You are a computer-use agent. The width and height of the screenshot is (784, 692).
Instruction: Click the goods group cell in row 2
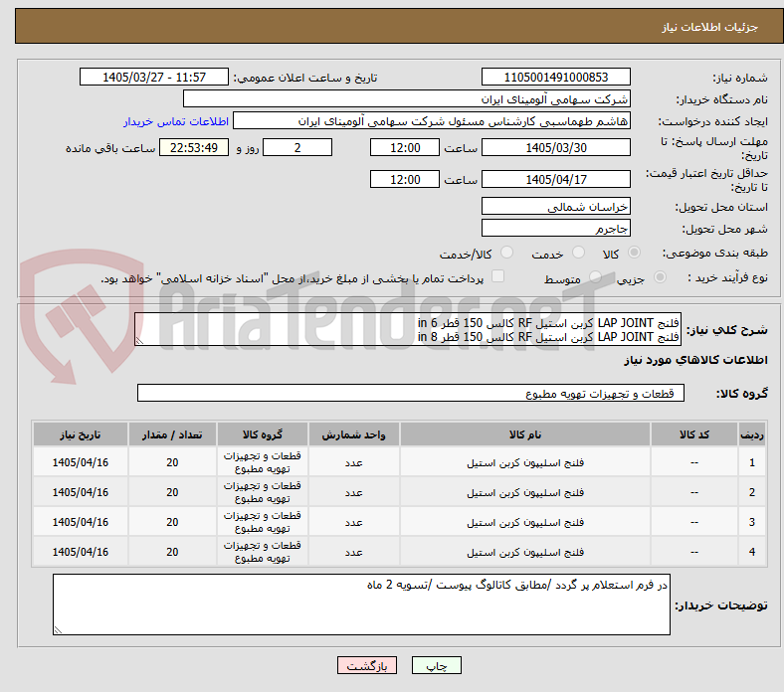tap(262, 492)
